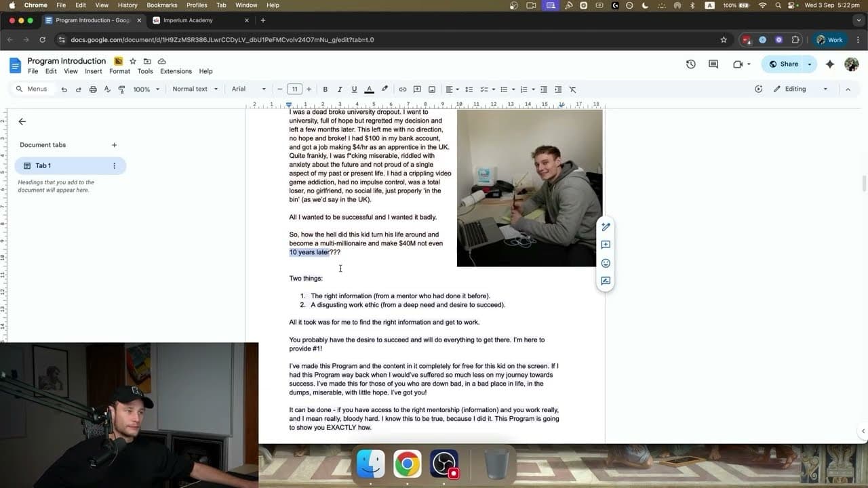This screenshot has width=868, height=488.
Task: Click the Share button
Action: tap(783, 64)
